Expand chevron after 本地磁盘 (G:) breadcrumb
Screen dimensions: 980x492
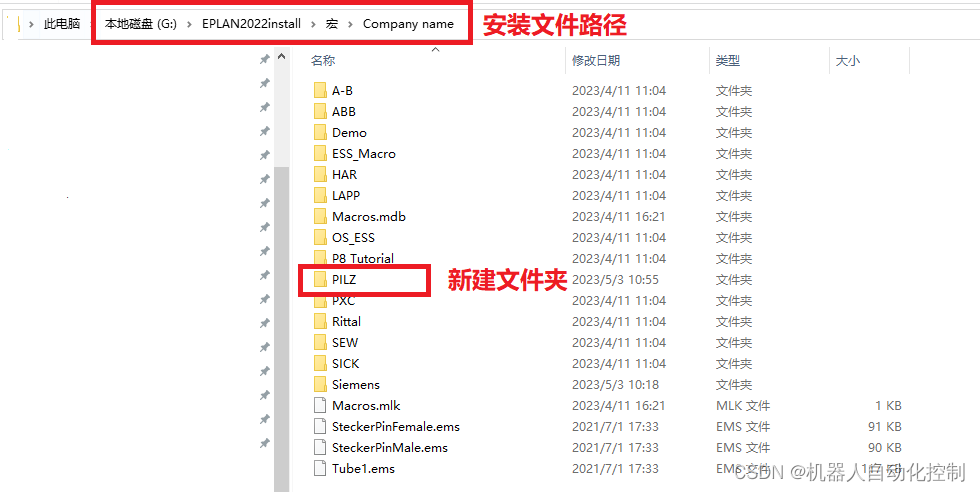[189, 24]
